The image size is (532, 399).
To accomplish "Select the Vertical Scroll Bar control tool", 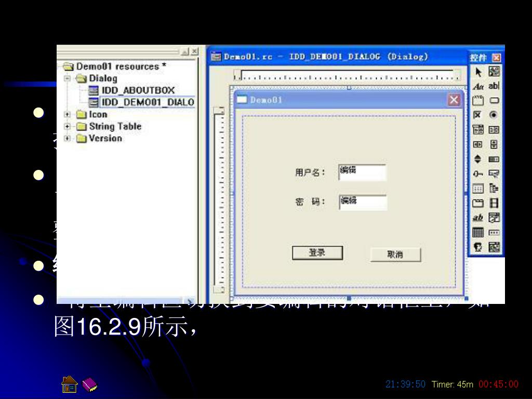I will point(494,144).
